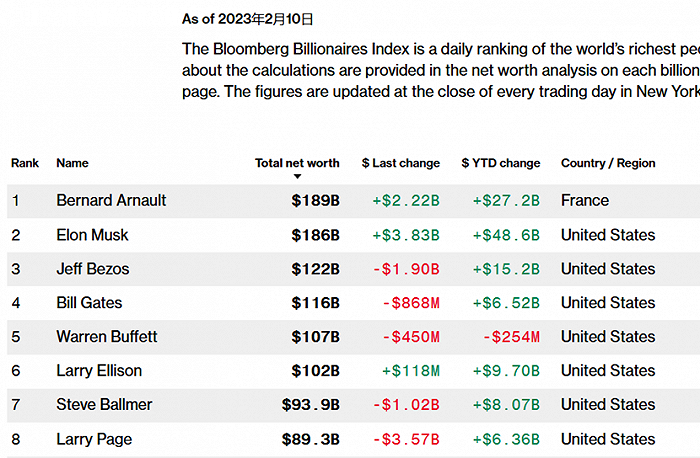Click Larry Page's -$3.57B last change
Viewport: 700px width, 458px height.
[406, 439]
